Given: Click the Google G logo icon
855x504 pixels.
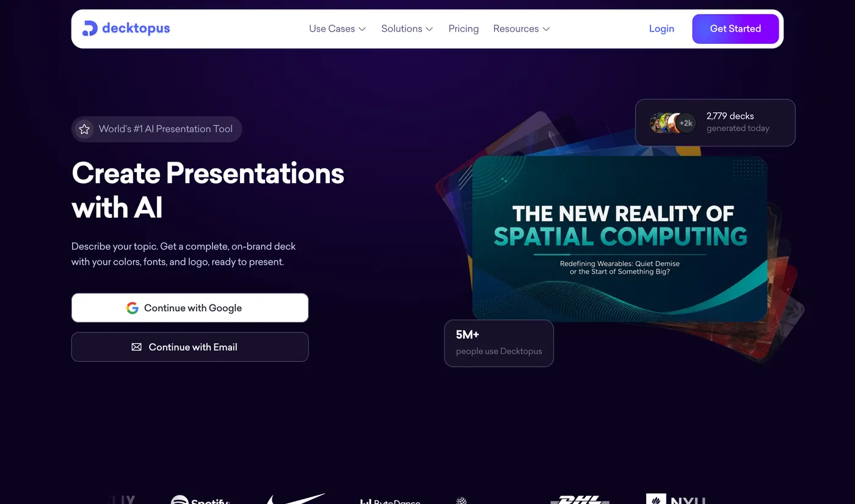Looking at the screenshot, I should click(133, 308).
